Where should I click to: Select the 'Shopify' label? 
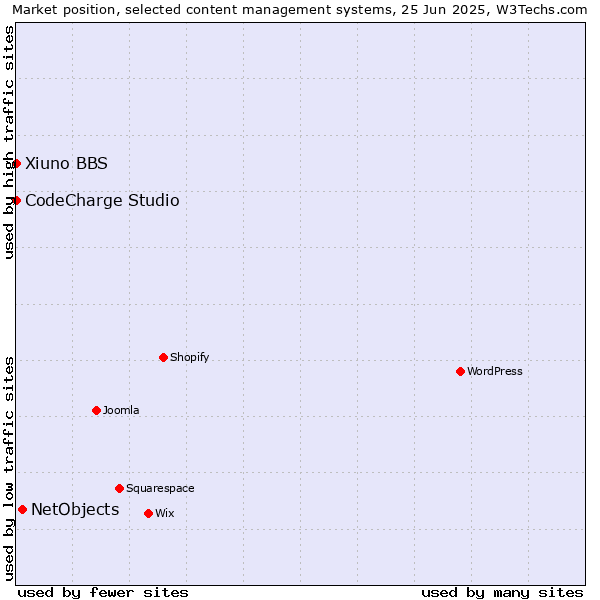point(190,357)
